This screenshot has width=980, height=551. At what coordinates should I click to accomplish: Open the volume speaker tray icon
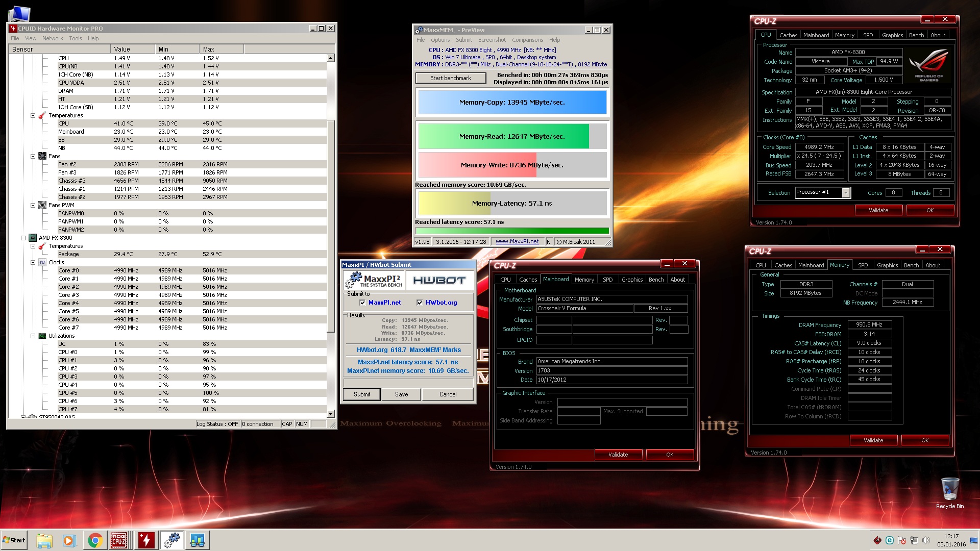point(926,540)
